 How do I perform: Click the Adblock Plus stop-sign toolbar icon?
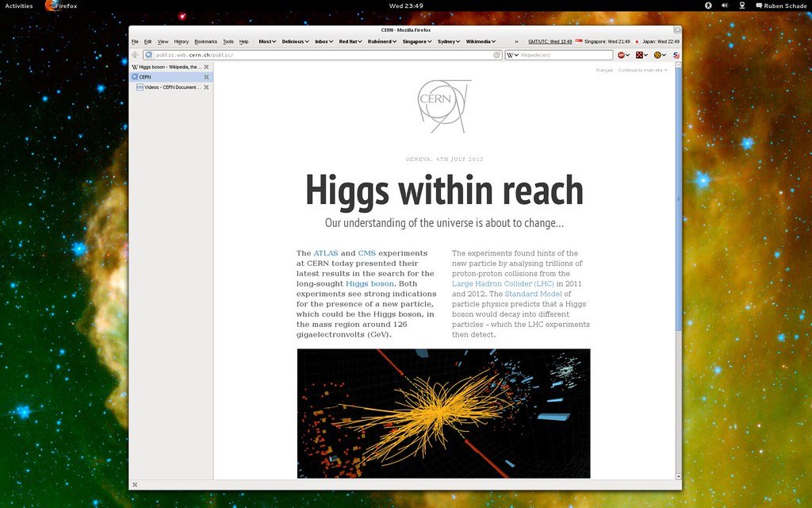point(622,55)
